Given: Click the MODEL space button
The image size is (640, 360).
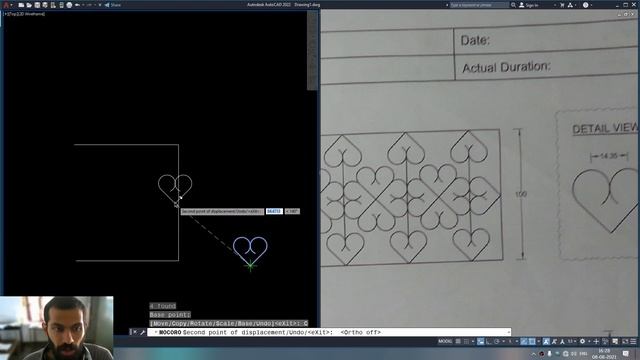Looking at the screenshot, I should (x=445, y=341).
